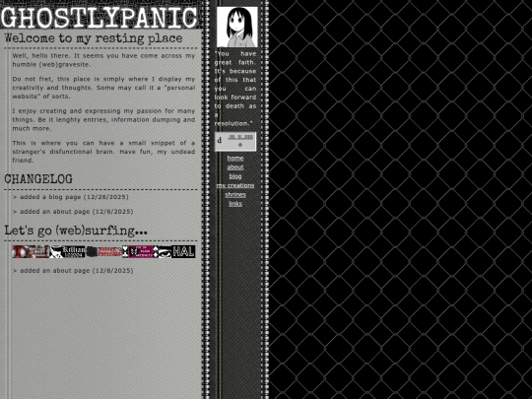Select 'Welcome to my resting place' heading

(x=94, y=38)
